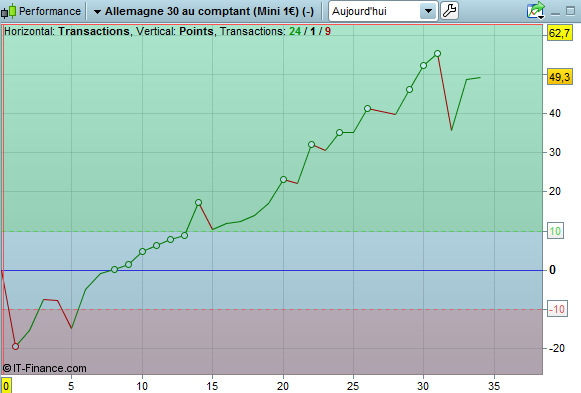Click the Performance label
Screen dimensions: 581x393
(50, 11)
